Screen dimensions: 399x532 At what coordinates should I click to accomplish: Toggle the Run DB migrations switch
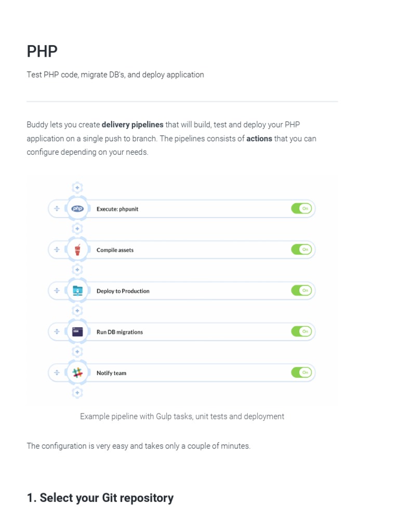click(301, 331)
